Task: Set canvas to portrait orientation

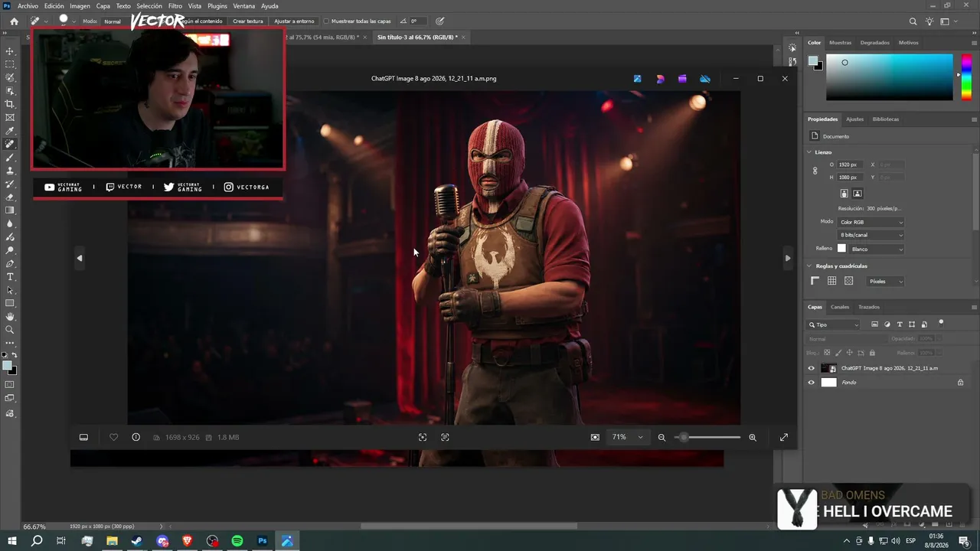Action: (x=844, y=194)
